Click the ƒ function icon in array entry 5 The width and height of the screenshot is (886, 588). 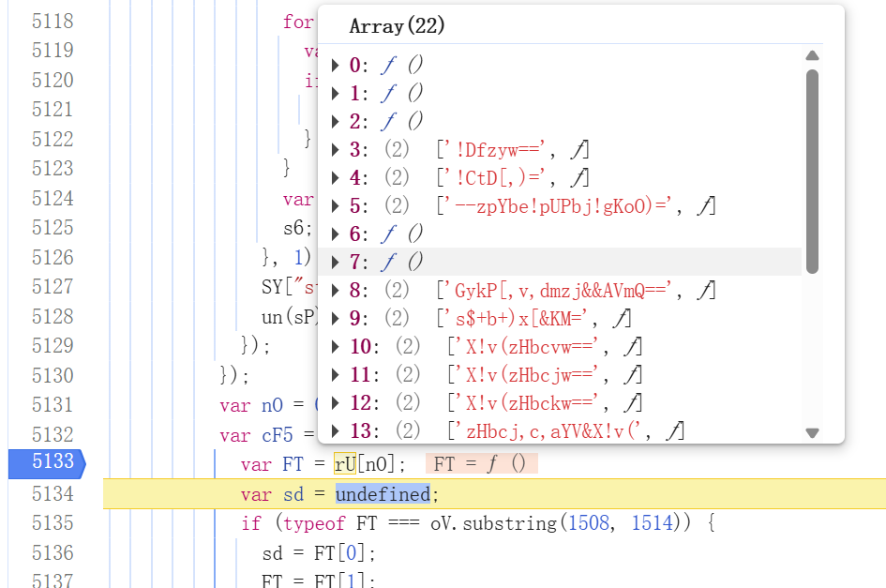point(707,206)
